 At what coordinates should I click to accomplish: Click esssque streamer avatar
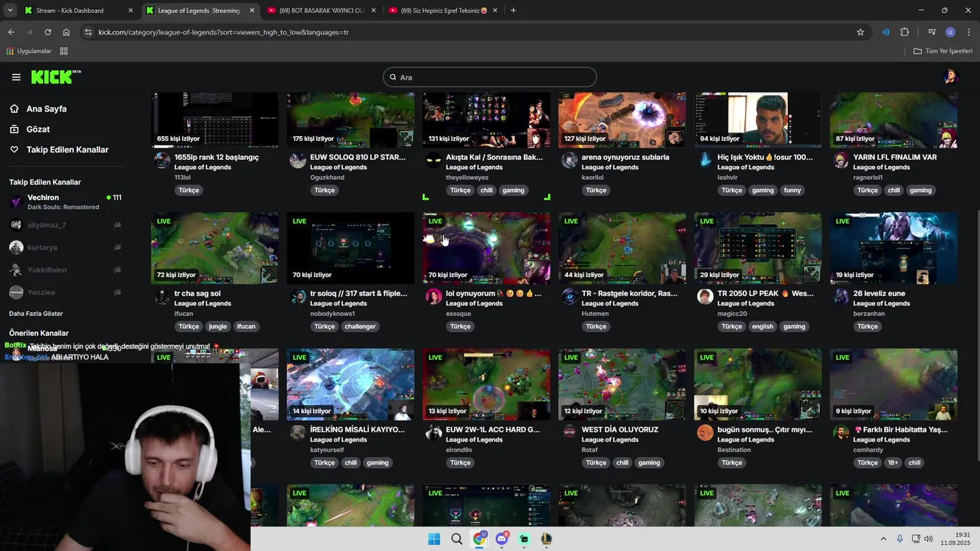433,297
